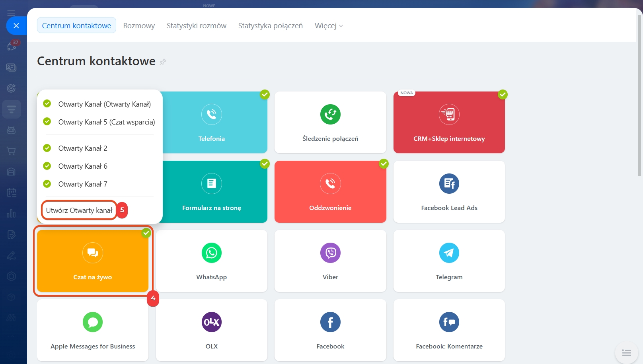Click the news feed sidebar icon
Viewport: 643px width, 364px height.
point(11,67)
